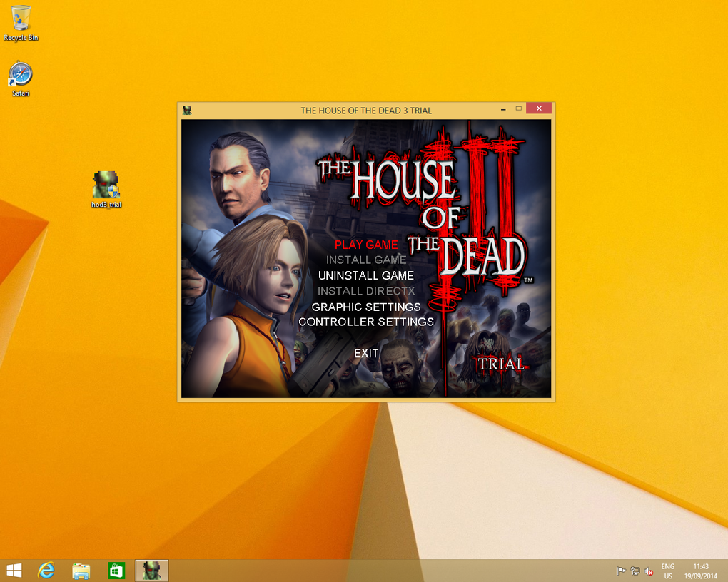This screenshot has height=582, width=728.
Task: Click the network status tray icon
Action: (x=635, y=571)
